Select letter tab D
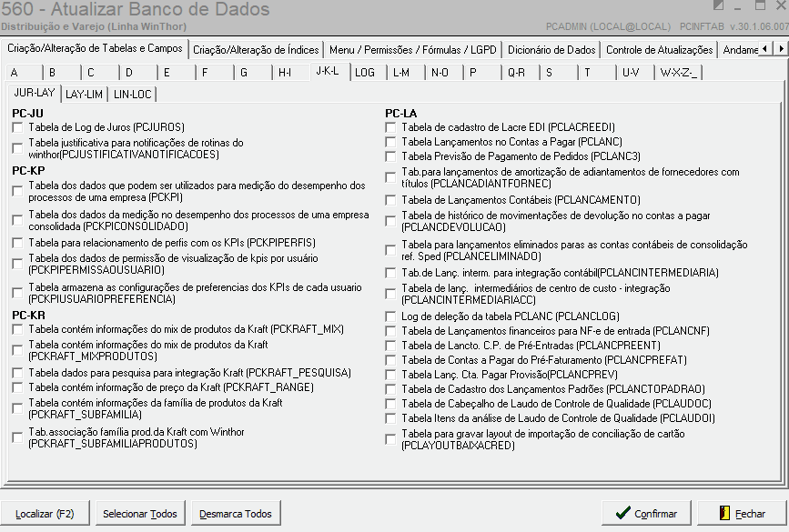Screen dimensions: 789x532 138,73
